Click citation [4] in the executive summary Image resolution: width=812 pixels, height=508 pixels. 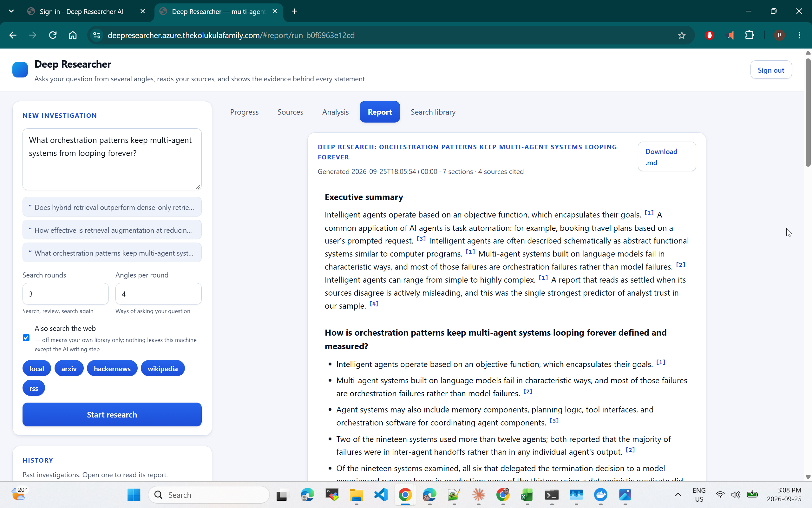(374, 304)
